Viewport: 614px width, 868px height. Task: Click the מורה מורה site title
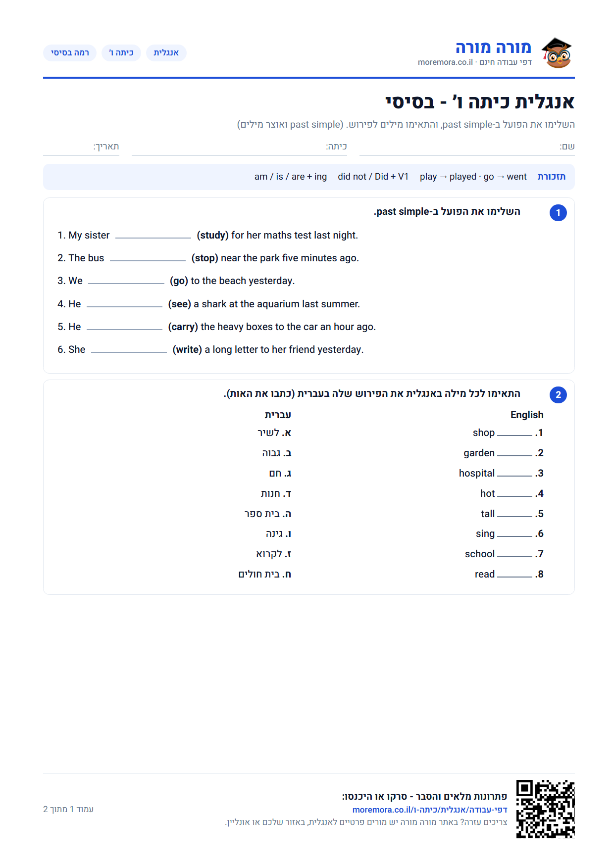[493, 48]
